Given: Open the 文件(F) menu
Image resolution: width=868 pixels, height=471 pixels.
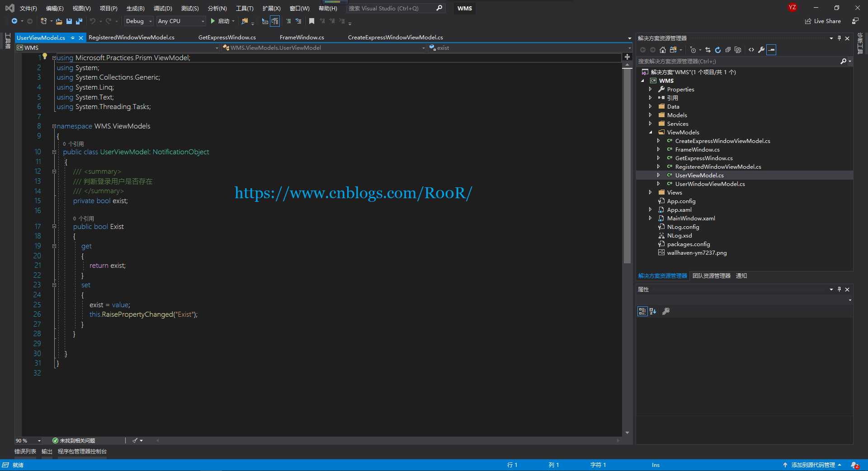Looking at the screenshot, I should 28,8.
